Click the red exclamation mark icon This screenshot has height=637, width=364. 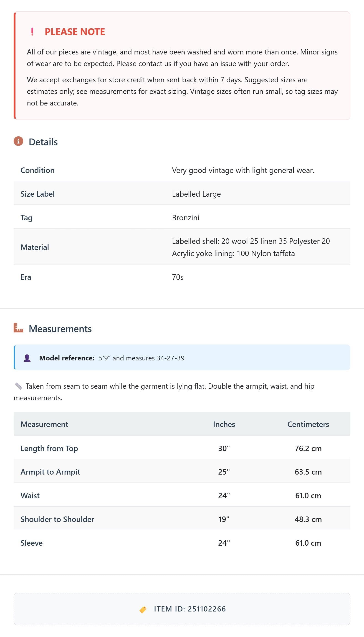[32, 32]
